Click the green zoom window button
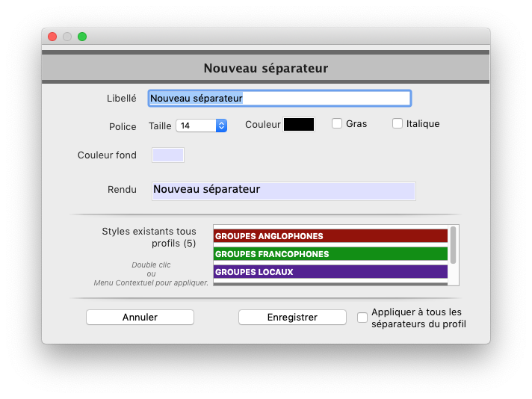 tap(82, 37)
